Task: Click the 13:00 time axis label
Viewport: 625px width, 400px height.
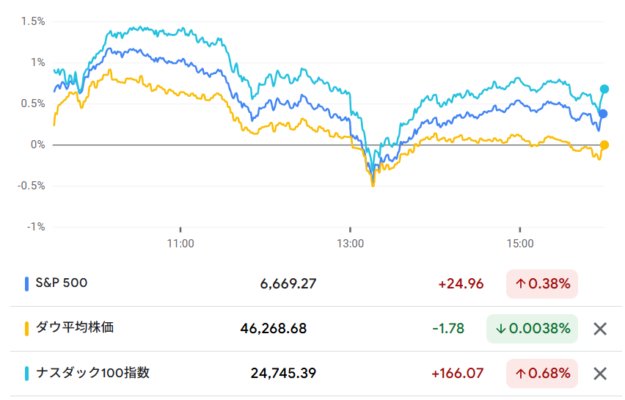Action: (350, 243)
